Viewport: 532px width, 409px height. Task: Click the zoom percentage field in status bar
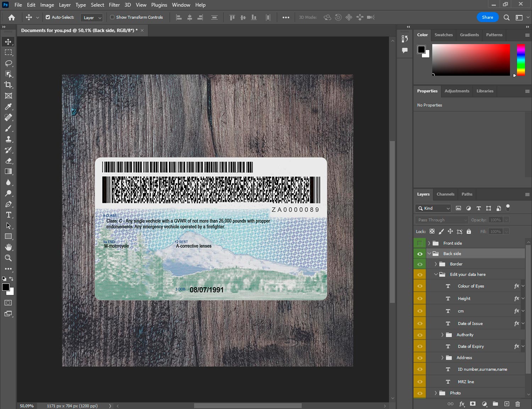(x=27, y=406)
